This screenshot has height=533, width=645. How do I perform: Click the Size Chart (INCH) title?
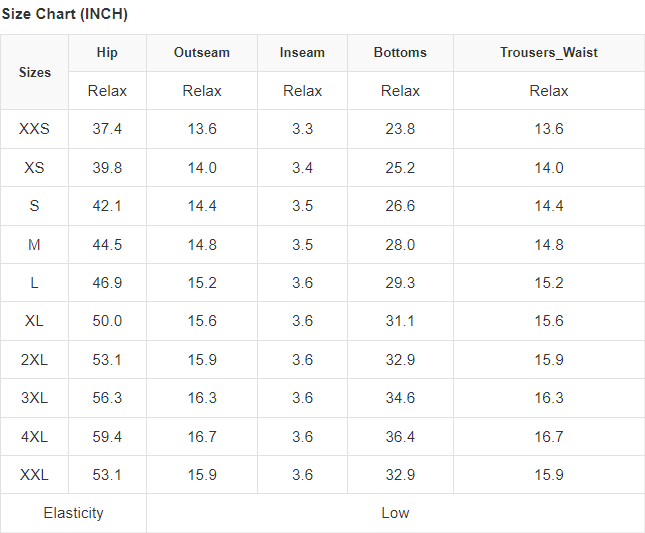(x=64, y=15)
